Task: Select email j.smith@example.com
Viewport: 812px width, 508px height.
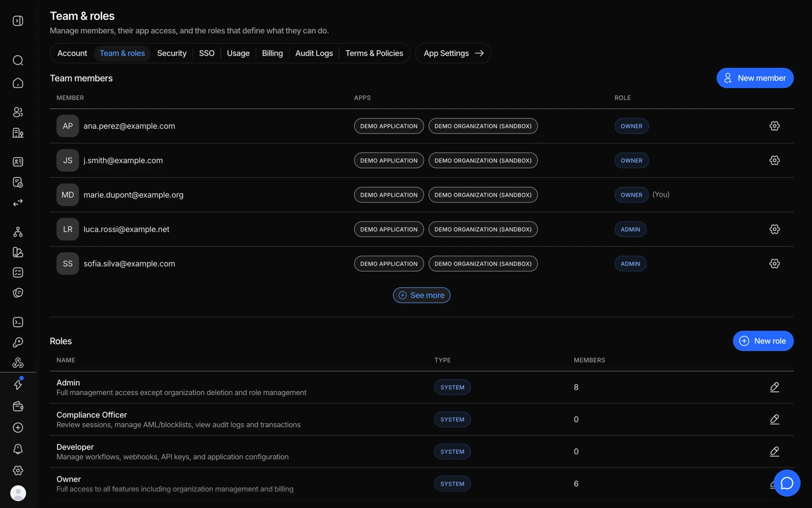Action: [x=123, y=161]
